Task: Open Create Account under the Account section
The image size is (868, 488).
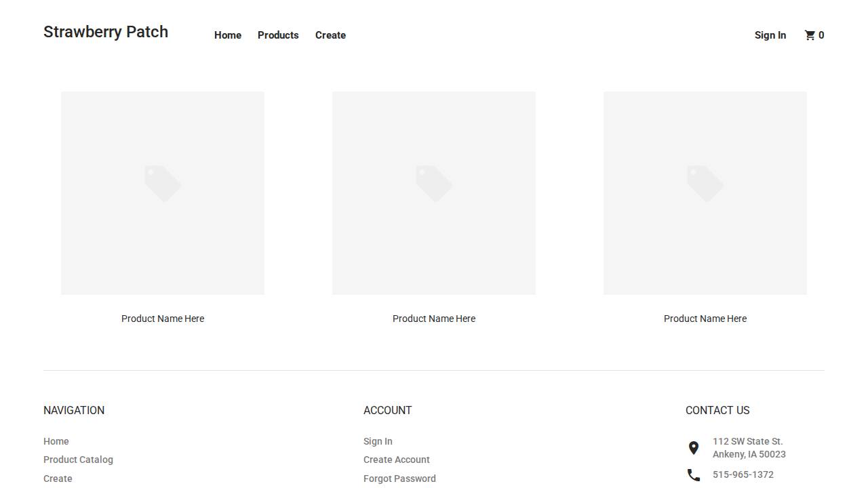Action: click(396, 460)
